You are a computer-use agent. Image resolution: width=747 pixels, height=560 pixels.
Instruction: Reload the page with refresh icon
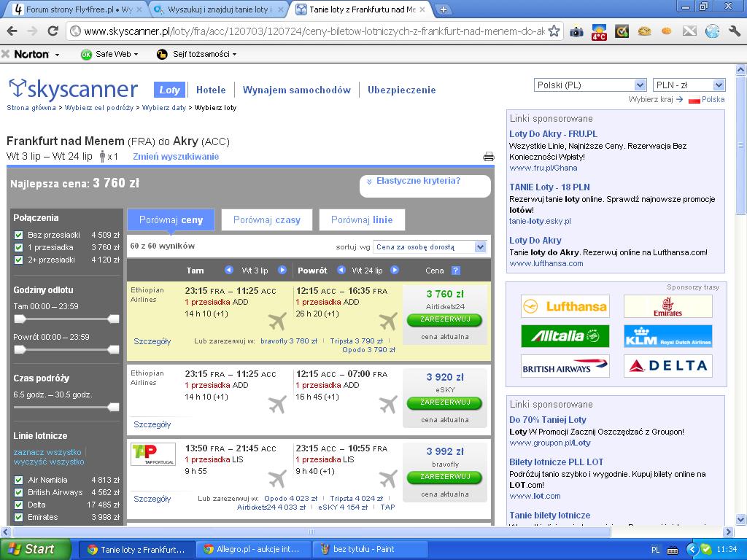tap(53, 31)
